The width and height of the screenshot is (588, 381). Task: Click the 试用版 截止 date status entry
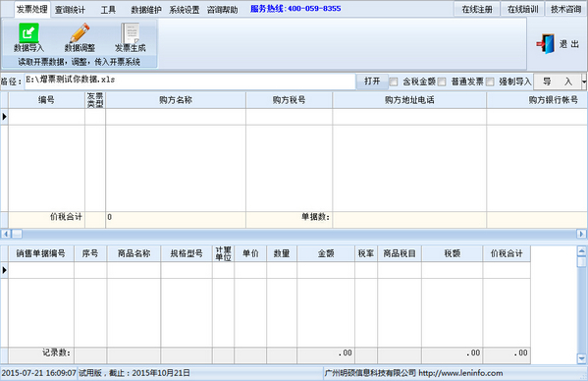[134, 373]
